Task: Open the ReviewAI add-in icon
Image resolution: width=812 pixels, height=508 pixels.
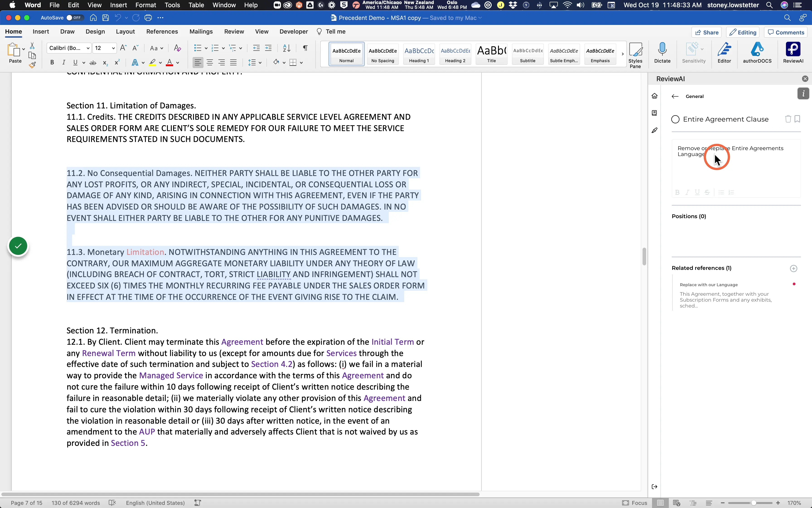Action: click(793, 53)
